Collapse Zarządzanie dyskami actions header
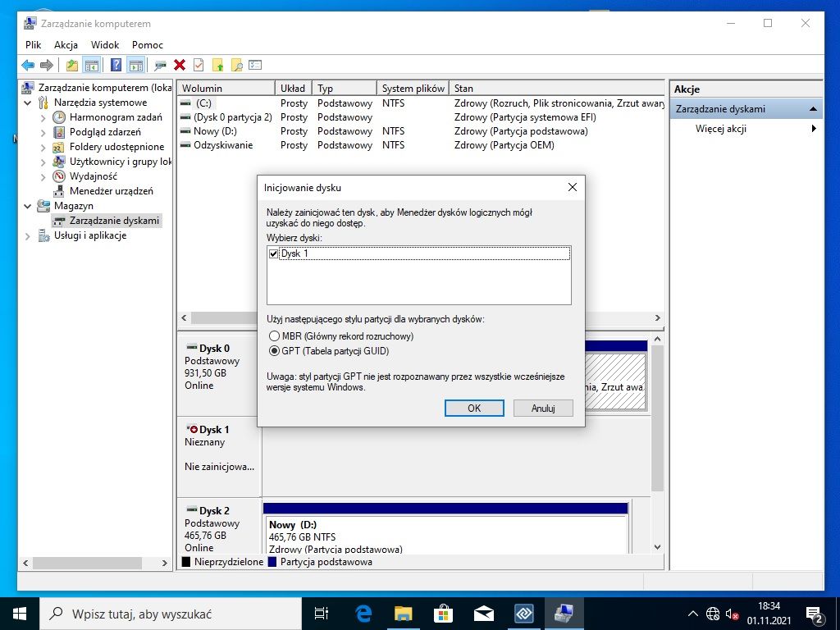Viewport: 840px width, 630px height. click(813, 109)
